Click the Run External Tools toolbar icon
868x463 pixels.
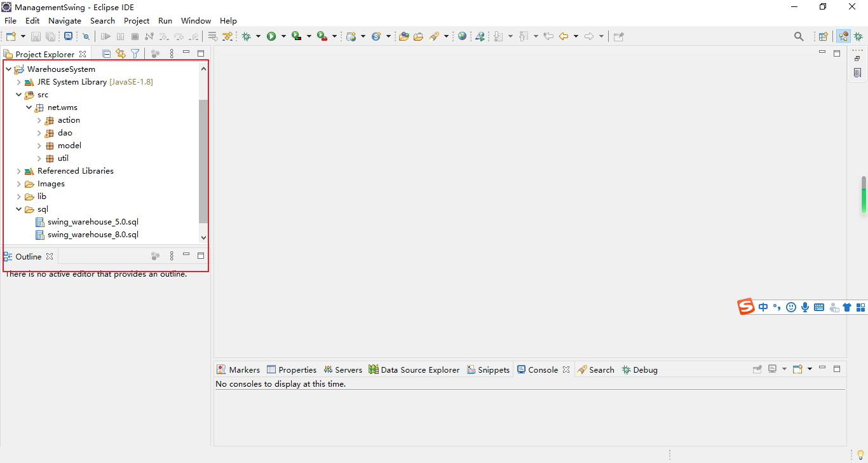point(322,37)
